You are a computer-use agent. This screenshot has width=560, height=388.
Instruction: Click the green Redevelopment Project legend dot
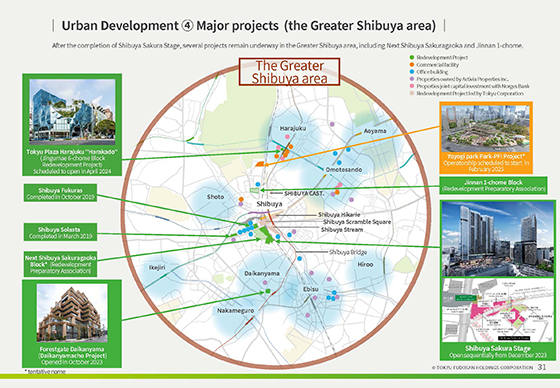(x=412, y=58)
